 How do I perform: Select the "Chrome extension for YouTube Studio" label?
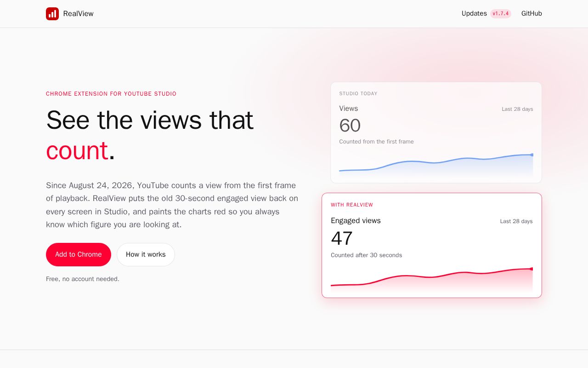point(111,94)
